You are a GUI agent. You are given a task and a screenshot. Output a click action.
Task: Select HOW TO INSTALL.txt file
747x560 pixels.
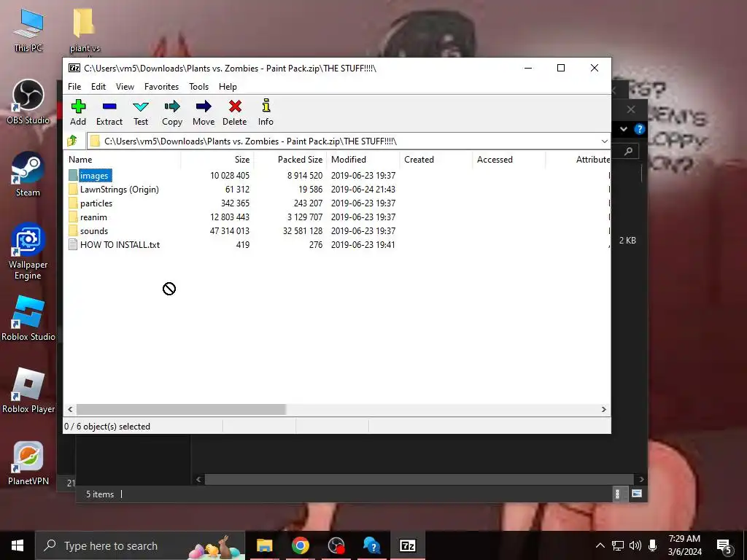(120, 245)
